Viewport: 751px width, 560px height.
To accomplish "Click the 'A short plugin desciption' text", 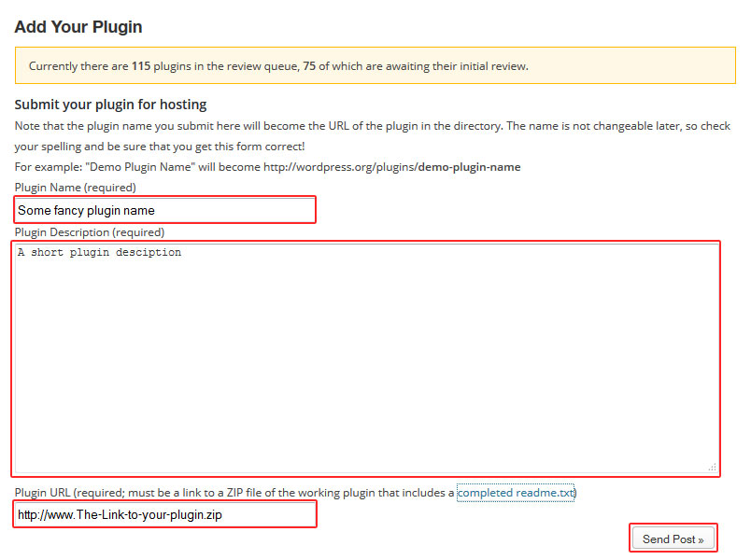I will tap(99, 253).
